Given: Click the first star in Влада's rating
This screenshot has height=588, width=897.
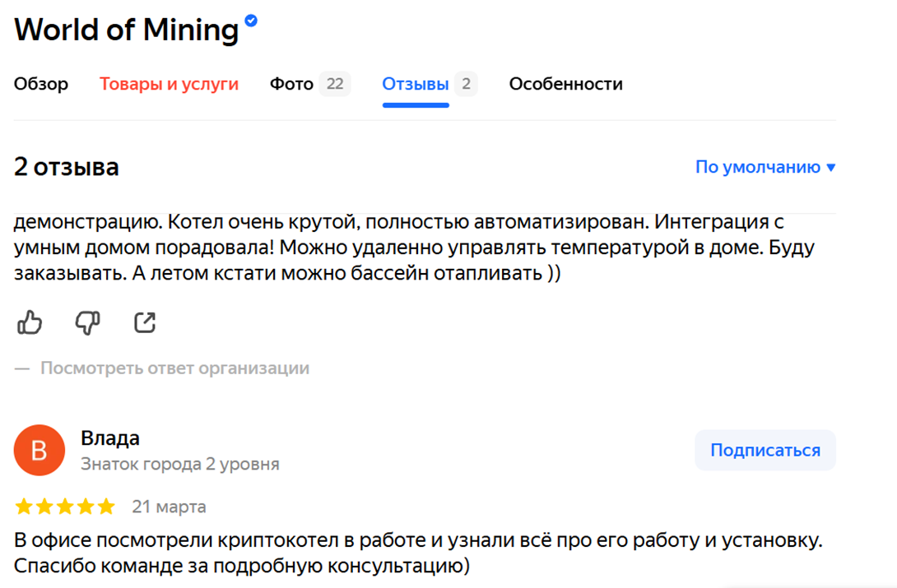Looking at the screenshot, I should (x=24, y=507).
